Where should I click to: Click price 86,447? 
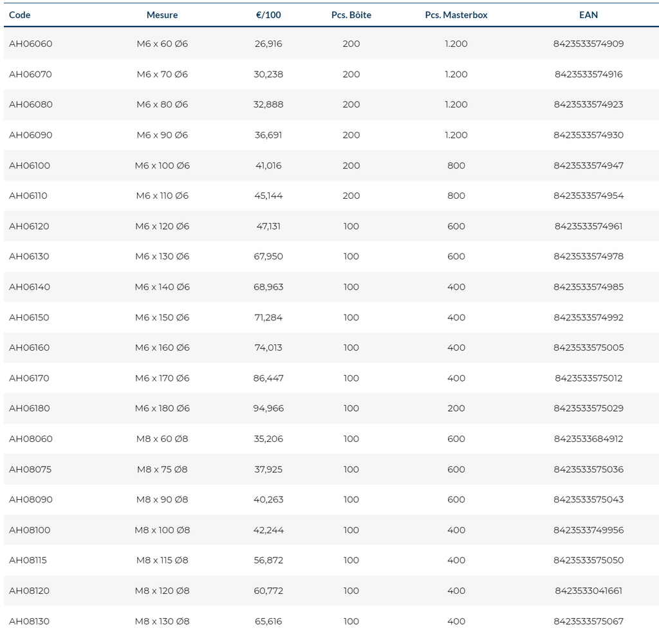(x=268, y=378)
